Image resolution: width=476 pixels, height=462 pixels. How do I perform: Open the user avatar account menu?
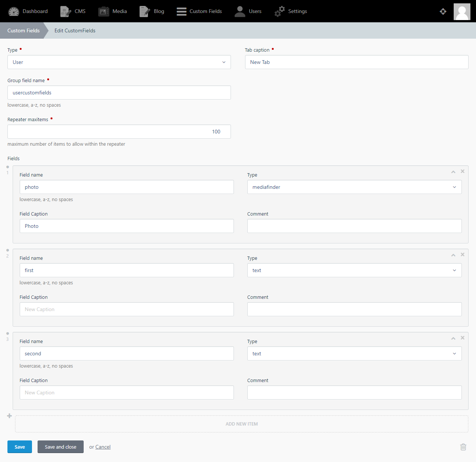point(462,12)
